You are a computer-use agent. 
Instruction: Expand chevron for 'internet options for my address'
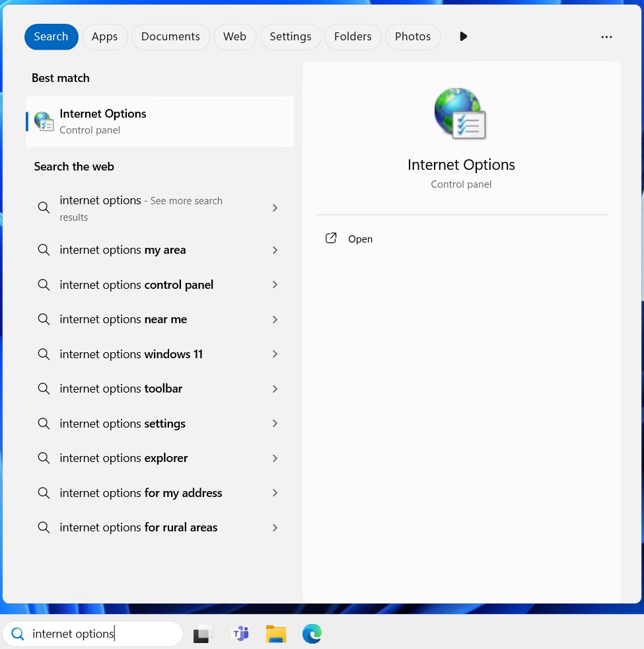coord(275,493)
